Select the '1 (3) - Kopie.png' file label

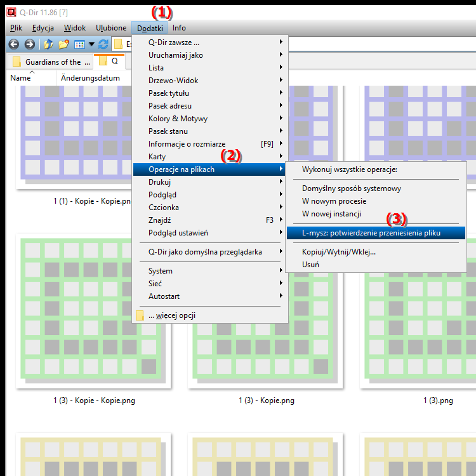(267, 400)
